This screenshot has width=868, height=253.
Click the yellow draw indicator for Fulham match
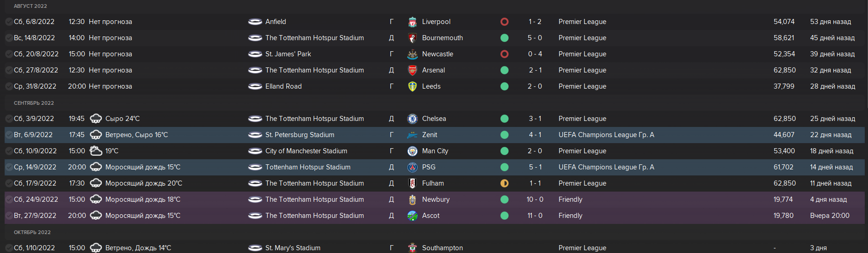point(505,183)
